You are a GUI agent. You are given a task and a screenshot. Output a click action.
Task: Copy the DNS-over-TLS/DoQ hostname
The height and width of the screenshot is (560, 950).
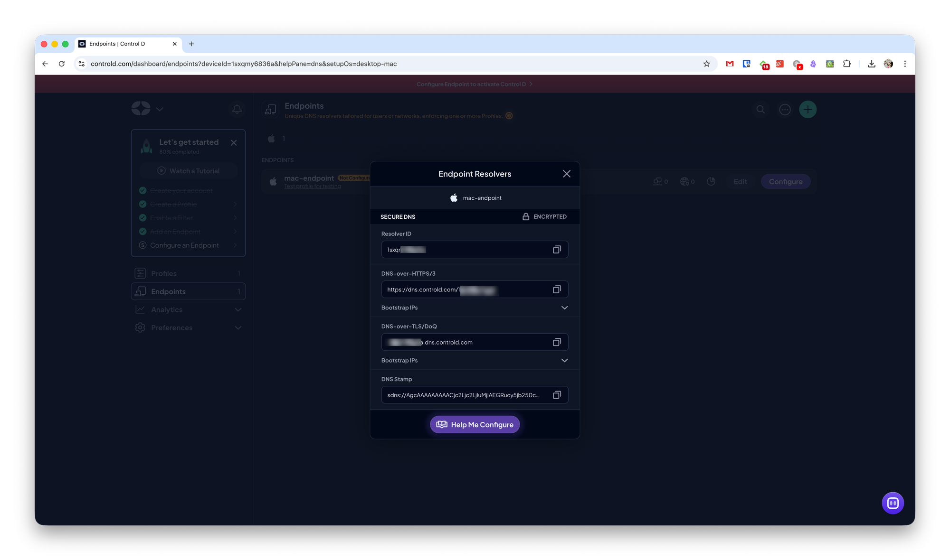tap(557, 342)
